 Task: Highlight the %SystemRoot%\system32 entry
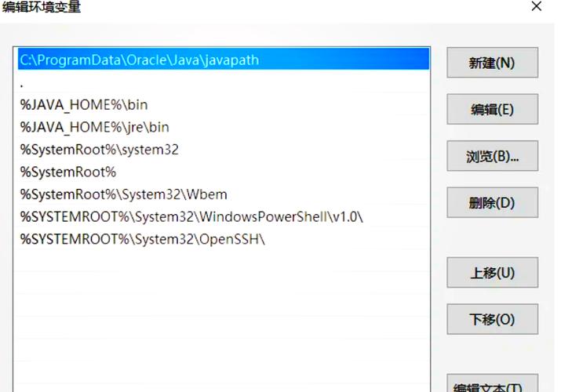100,149
